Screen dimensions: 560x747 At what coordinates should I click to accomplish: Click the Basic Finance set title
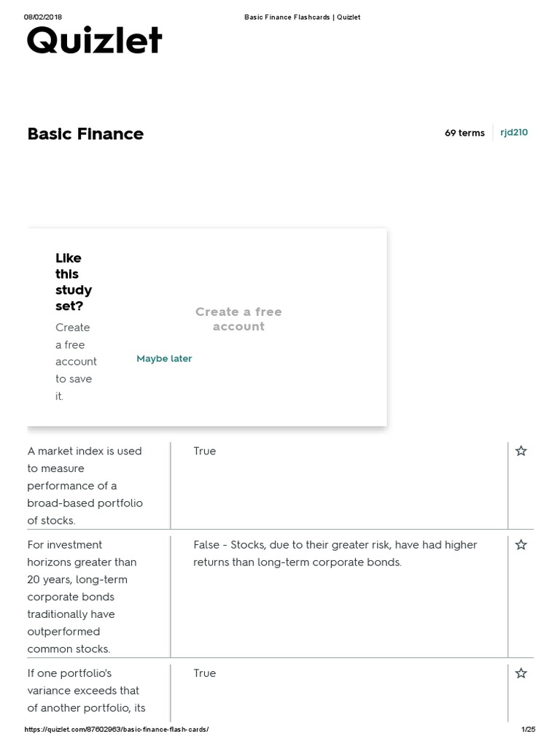coord(85,133)
